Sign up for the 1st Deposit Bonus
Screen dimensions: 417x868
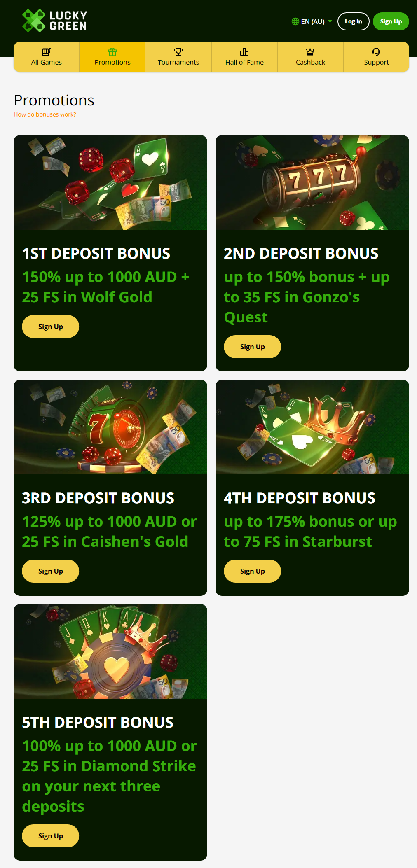tap(51, 327)
